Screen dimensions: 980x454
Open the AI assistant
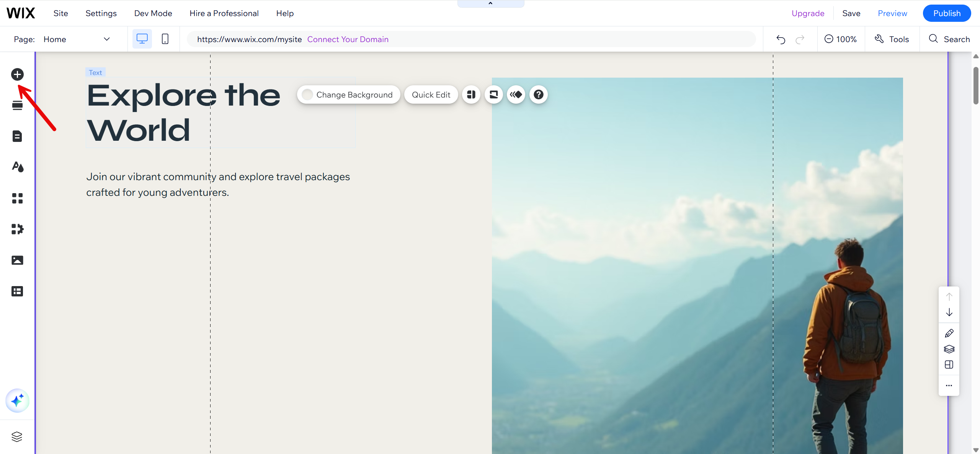(x=17, y=400)
